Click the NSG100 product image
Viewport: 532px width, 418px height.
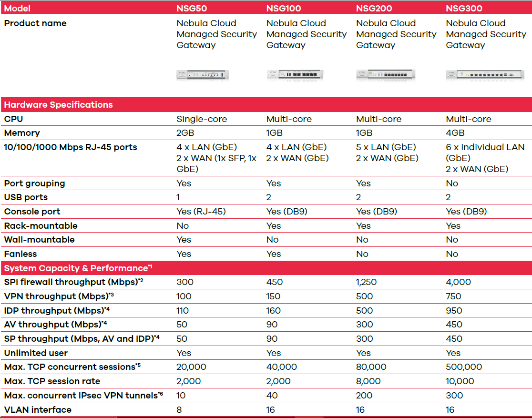pyautogui.click(x=295, y=75)
